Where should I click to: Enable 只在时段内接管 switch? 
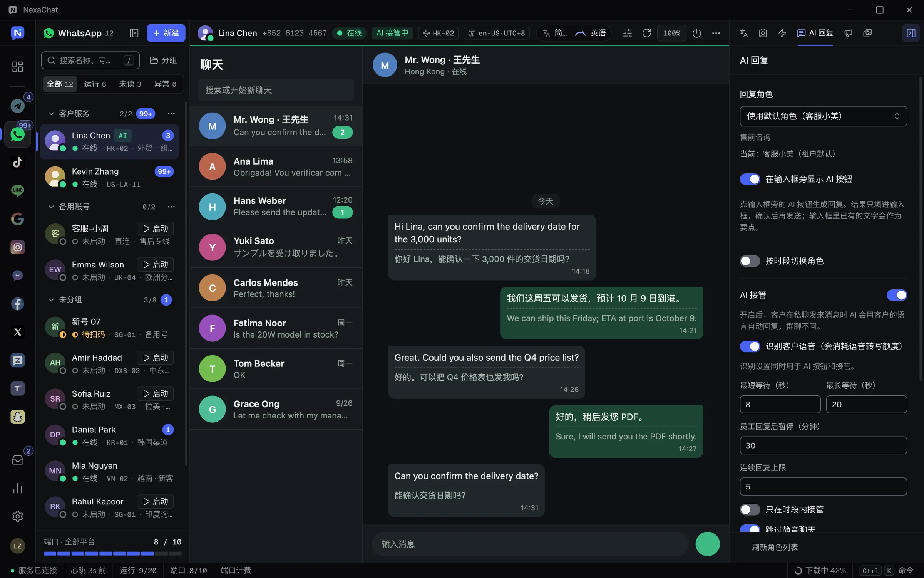pyautogui.click(x=750, y=509)
